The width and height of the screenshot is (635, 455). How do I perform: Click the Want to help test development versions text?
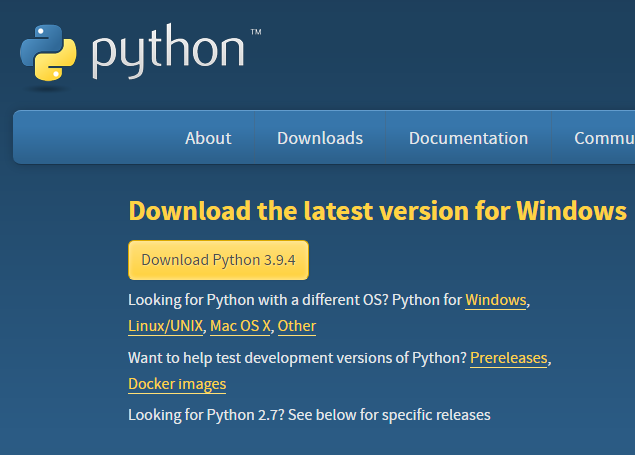click(x=298, y=358)
